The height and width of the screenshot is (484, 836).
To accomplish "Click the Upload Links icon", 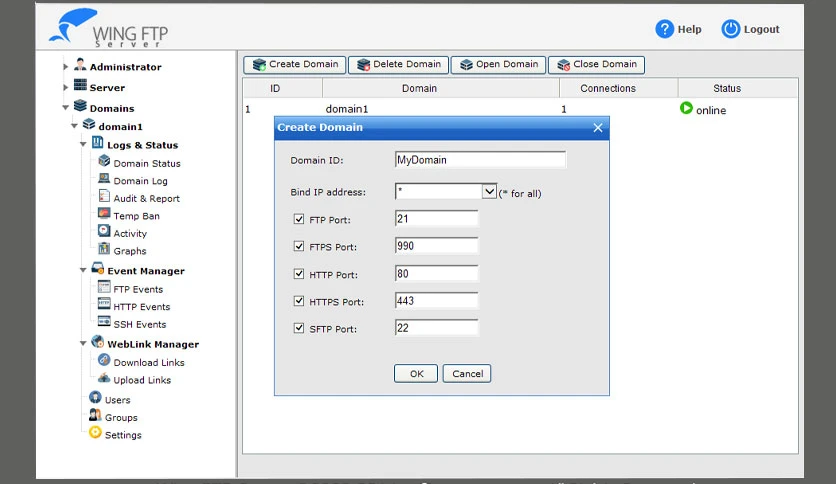I will click(x=104, y=378).
